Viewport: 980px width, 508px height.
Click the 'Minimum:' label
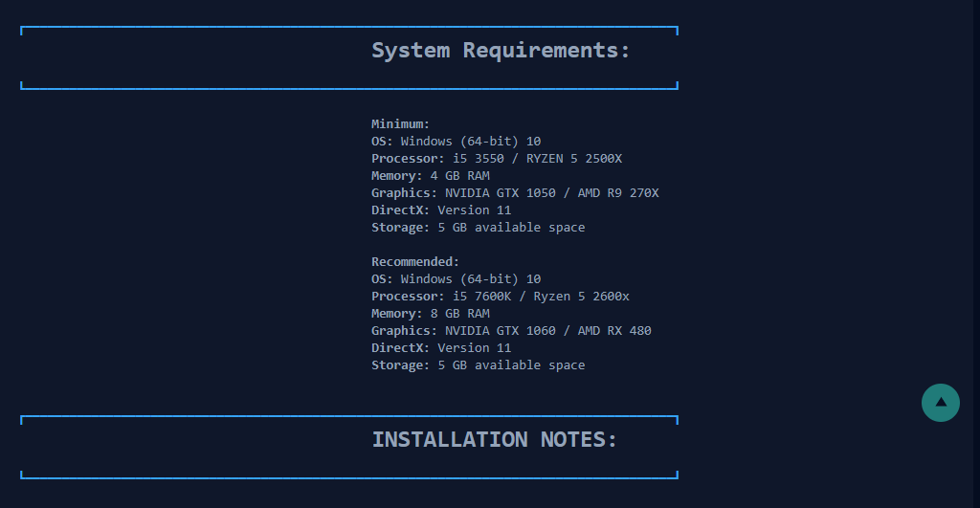401,123
